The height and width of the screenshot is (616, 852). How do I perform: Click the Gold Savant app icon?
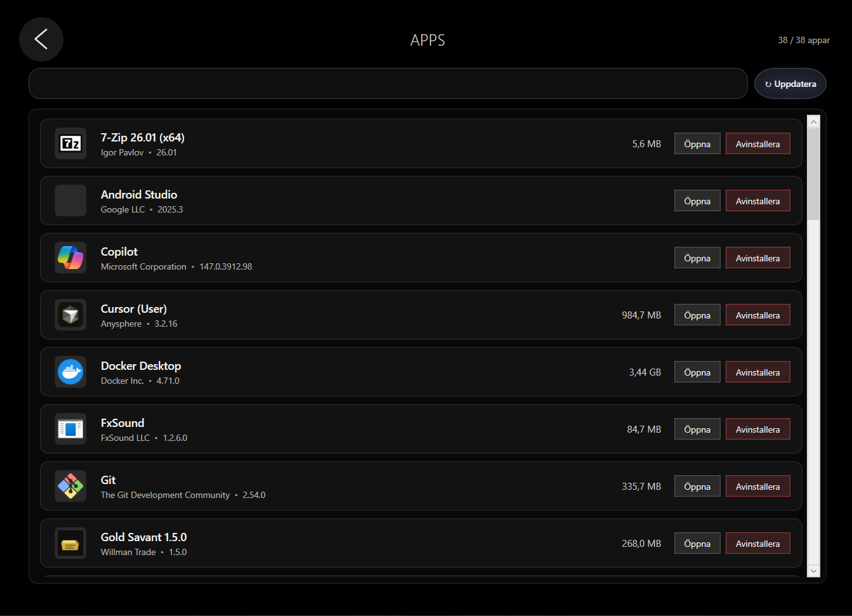pos(70,543)
